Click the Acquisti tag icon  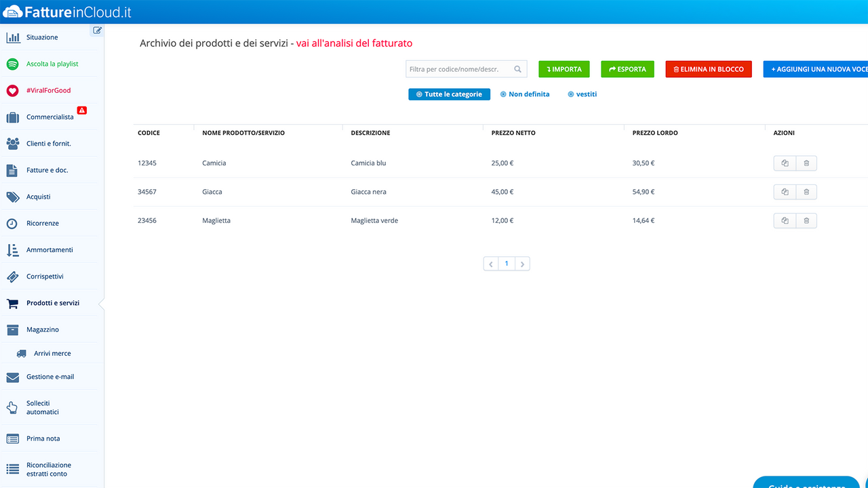pos(14,197)
